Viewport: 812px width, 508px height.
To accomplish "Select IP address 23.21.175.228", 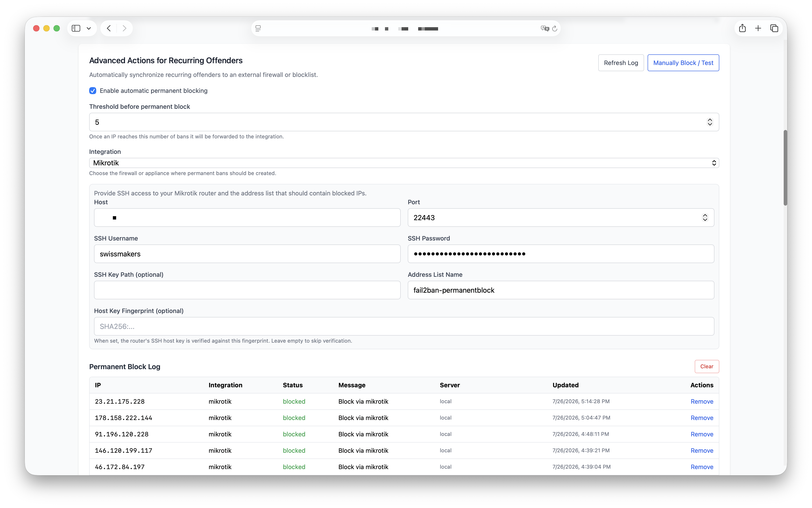I will [120, 401].
